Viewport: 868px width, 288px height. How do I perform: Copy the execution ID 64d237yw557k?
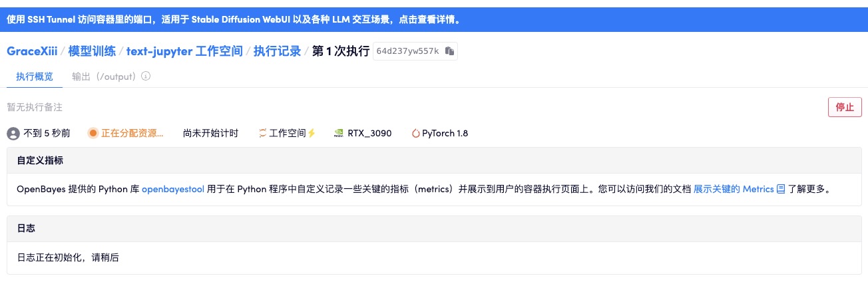449,51
